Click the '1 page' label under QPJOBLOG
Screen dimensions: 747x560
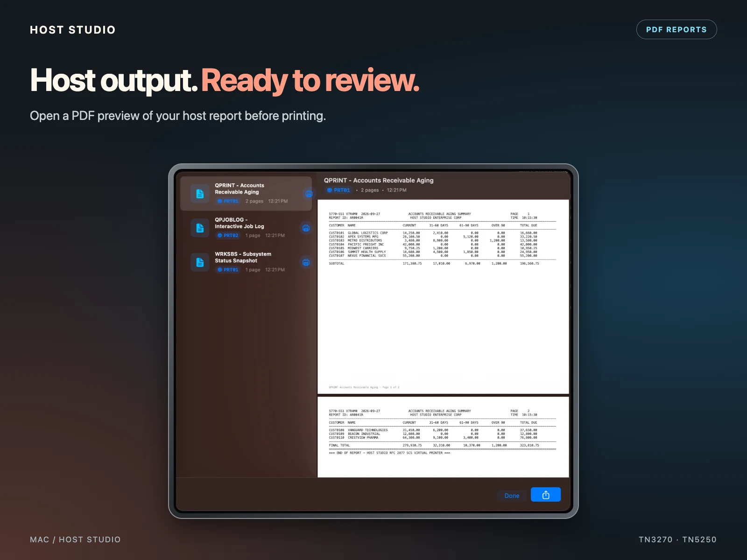click(253, 236)
